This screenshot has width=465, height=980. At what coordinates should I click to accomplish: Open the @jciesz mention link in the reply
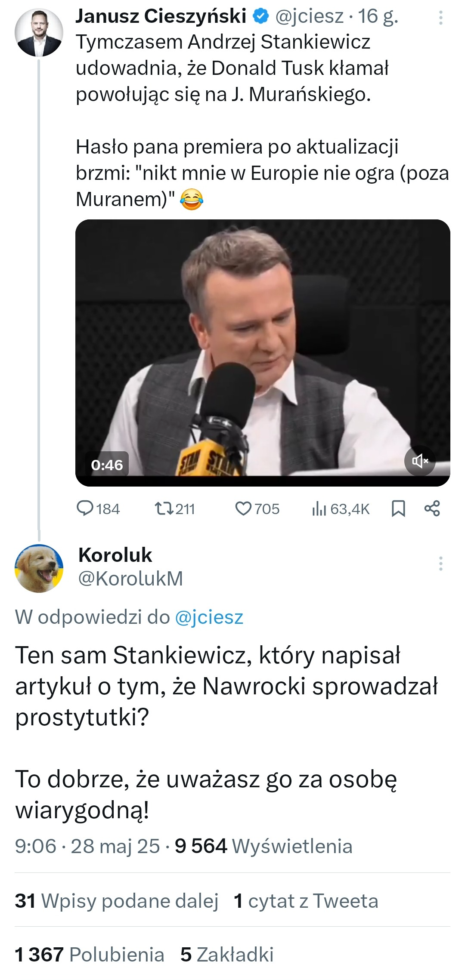209,617
